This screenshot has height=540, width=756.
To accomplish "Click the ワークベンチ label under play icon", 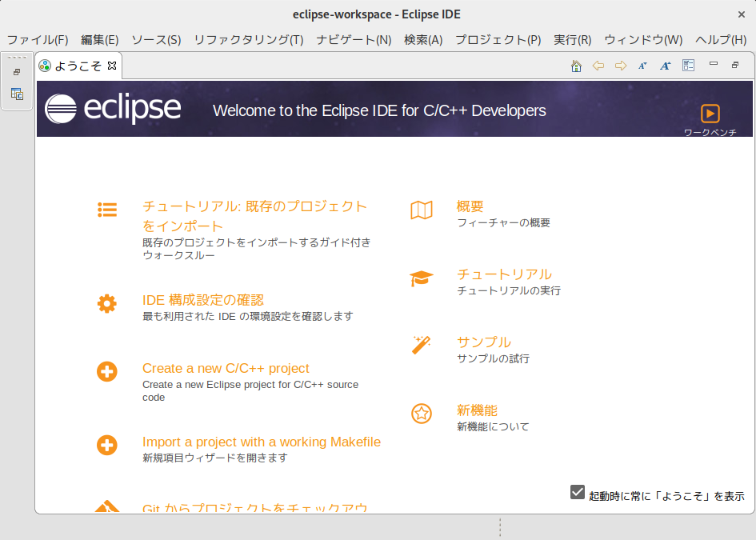I will click(710, 132).
